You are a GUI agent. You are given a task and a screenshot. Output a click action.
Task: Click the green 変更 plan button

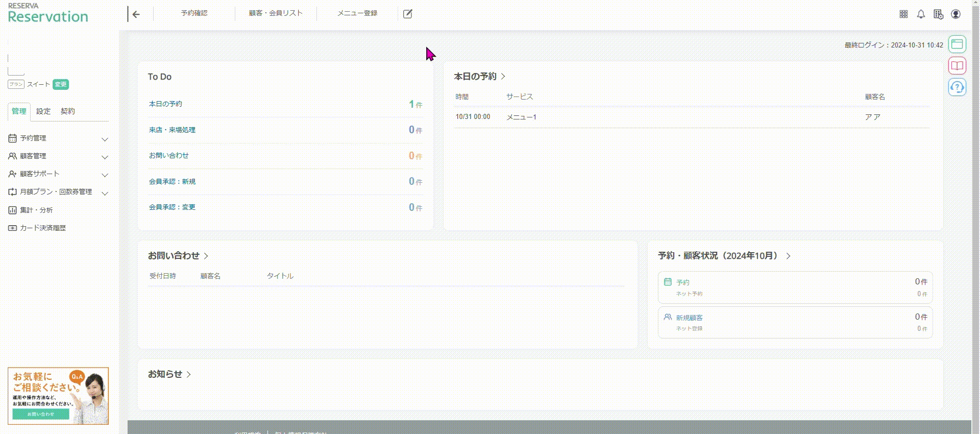tap(61, 84)
